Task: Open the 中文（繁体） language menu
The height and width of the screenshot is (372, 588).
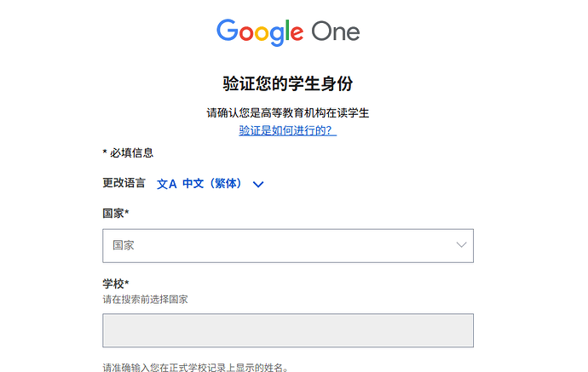Action: 212,184
